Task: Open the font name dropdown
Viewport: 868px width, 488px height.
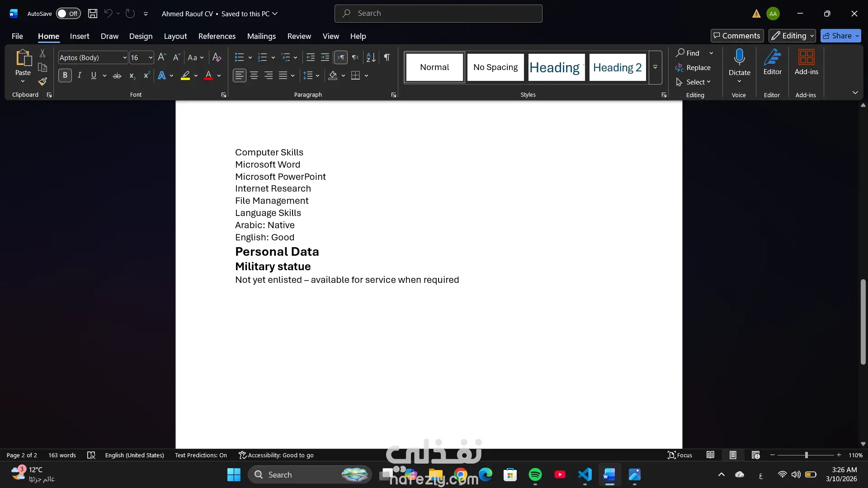Action: click(x=125, y=58)
